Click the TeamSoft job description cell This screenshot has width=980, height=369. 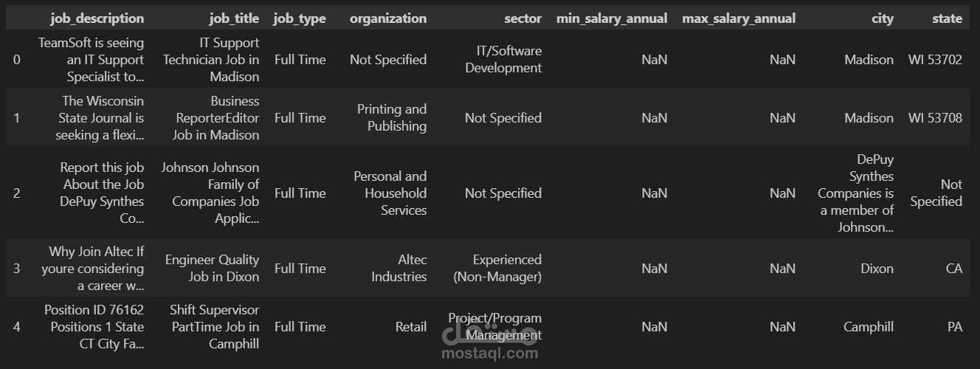[x=91, y=60]
